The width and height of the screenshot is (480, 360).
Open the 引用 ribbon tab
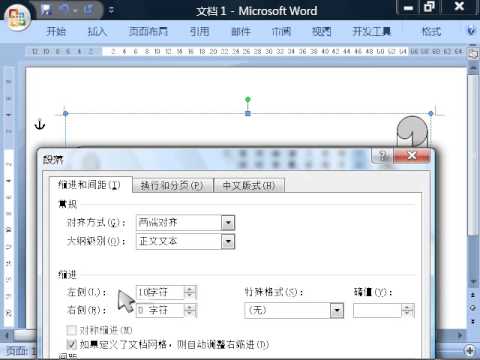pos(199,32)
